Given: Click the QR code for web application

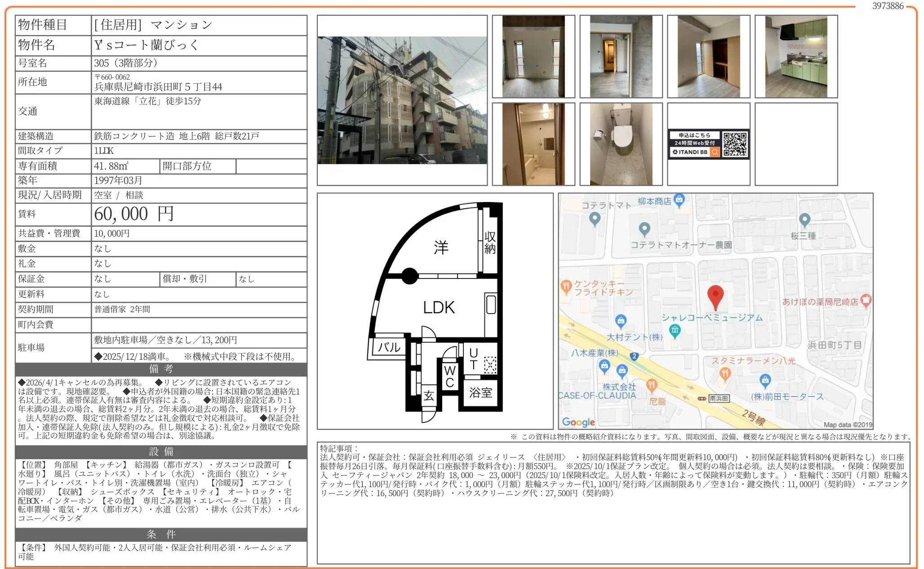Looking at the screenshot, I should 735,144.
